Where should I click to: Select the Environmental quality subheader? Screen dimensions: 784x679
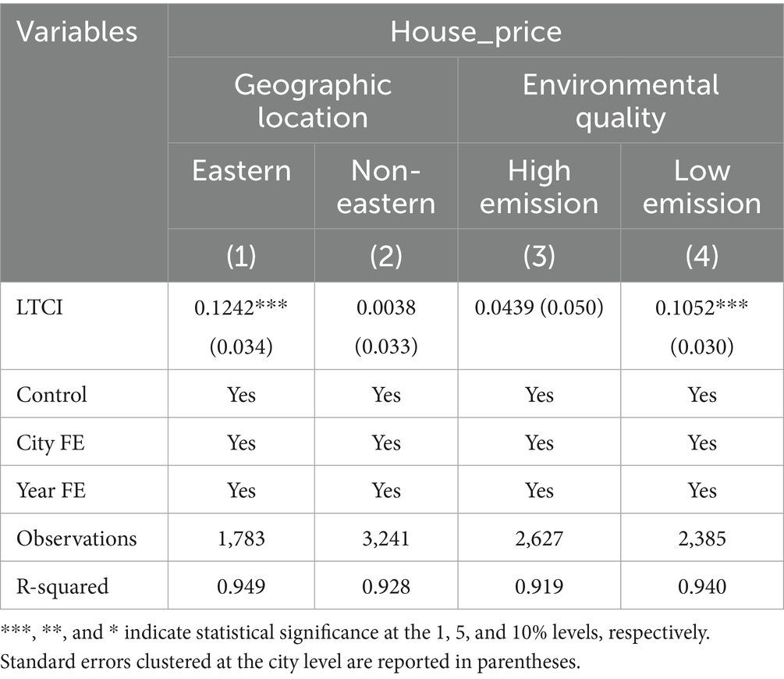620,101
